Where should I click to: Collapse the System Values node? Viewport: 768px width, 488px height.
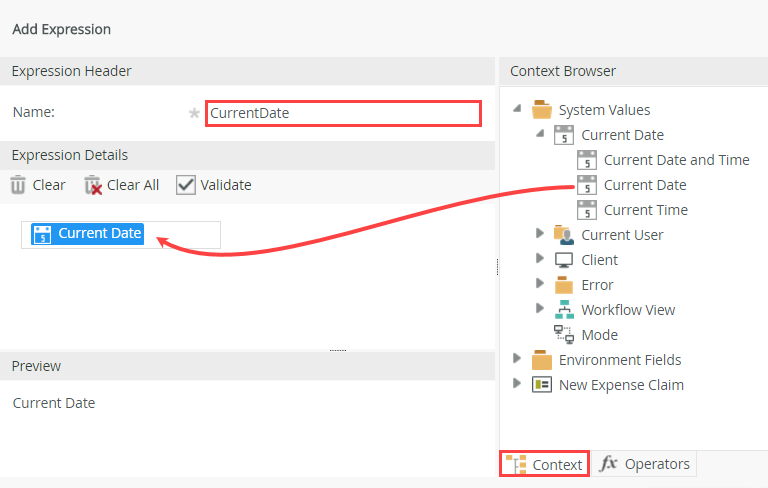[x=517, y=110]
